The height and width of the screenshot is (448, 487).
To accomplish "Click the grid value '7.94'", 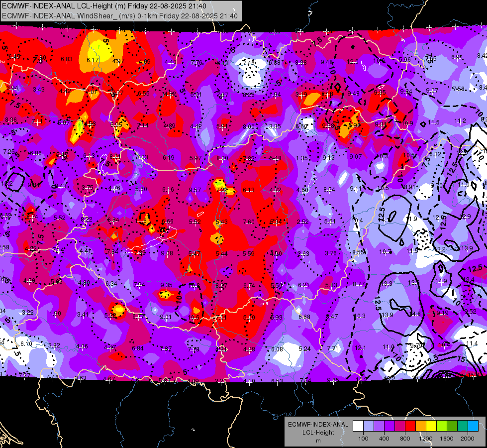I will [x=139, y=284].
